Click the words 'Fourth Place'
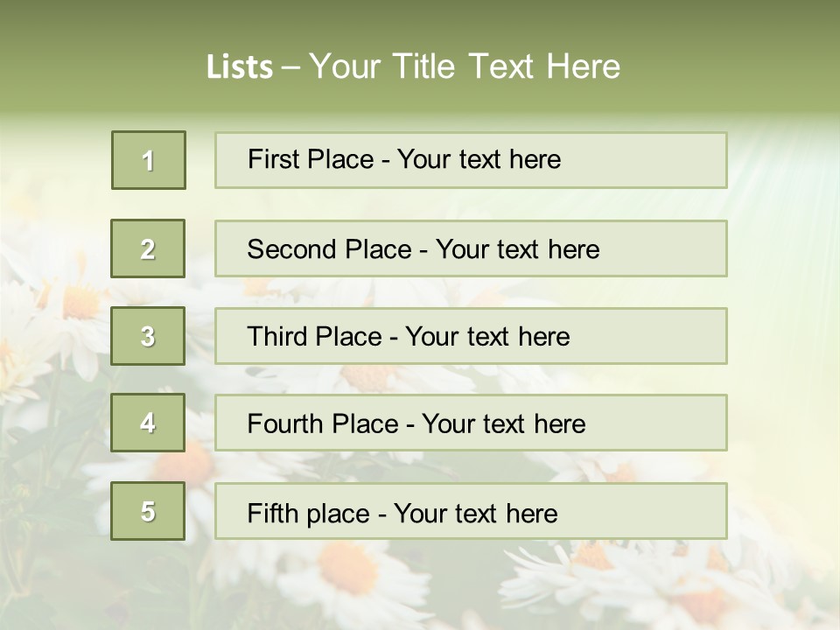 (x=323, y=423)
